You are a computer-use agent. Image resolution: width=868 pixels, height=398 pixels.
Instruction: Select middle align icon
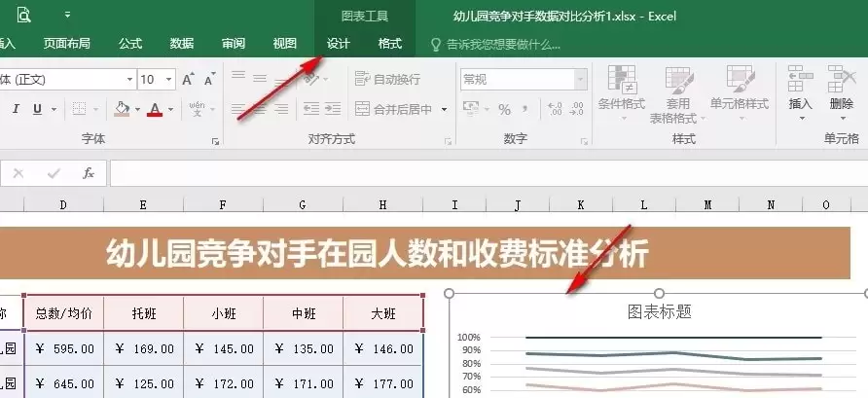[260, 78]
